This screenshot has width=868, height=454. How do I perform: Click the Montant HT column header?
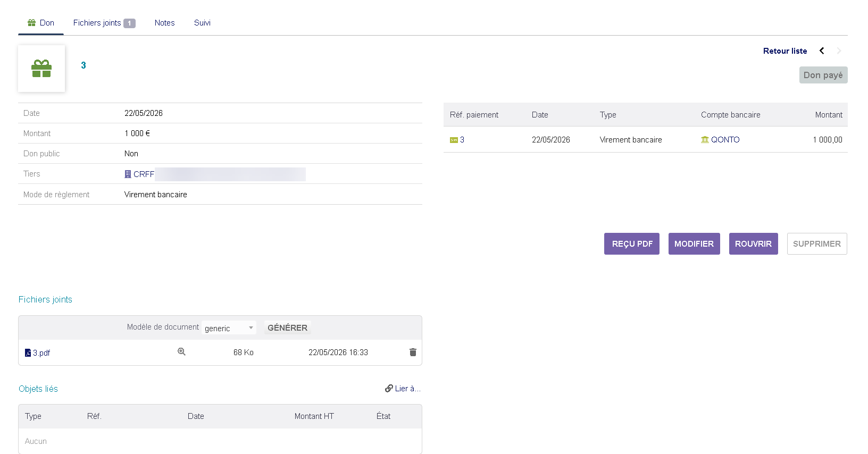314,416
